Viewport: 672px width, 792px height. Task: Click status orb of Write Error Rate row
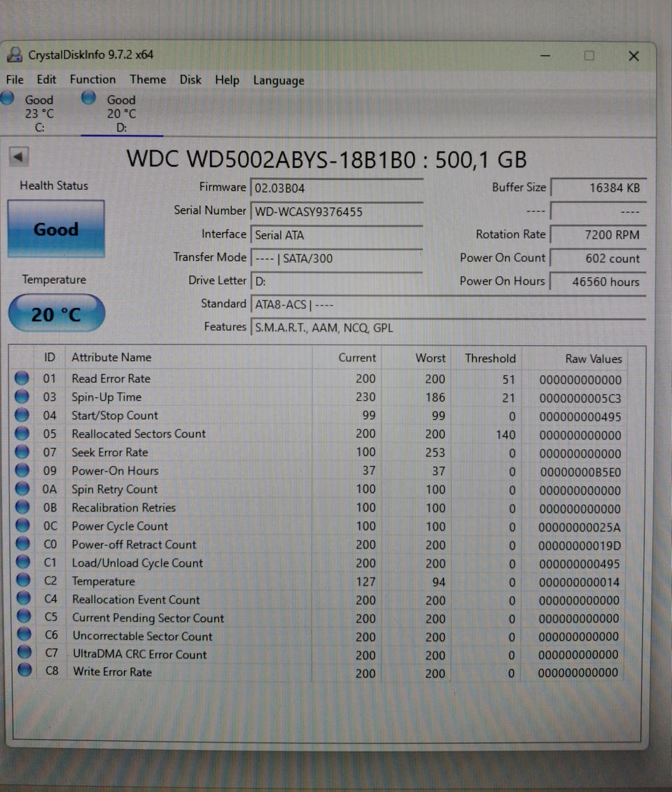24,670
